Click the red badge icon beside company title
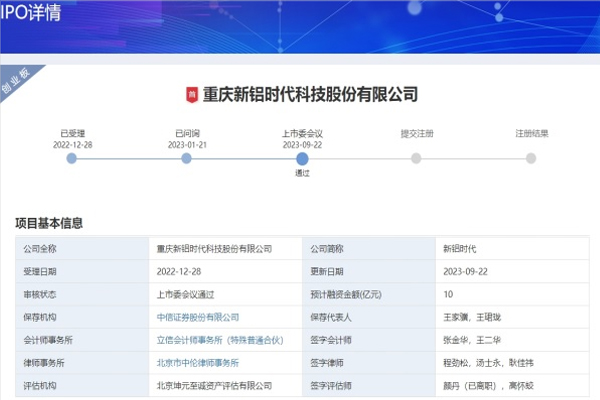Screen dimensions: 600x400 coord(191,95)
